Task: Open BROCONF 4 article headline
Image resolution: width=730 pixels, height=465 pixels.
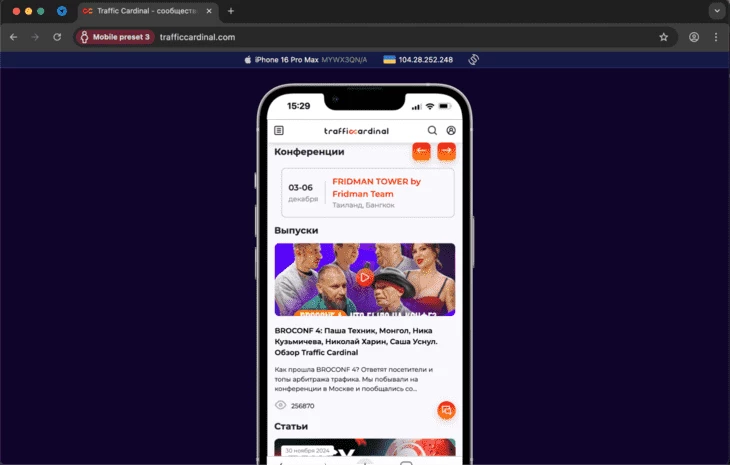Action: coord(356,341)
